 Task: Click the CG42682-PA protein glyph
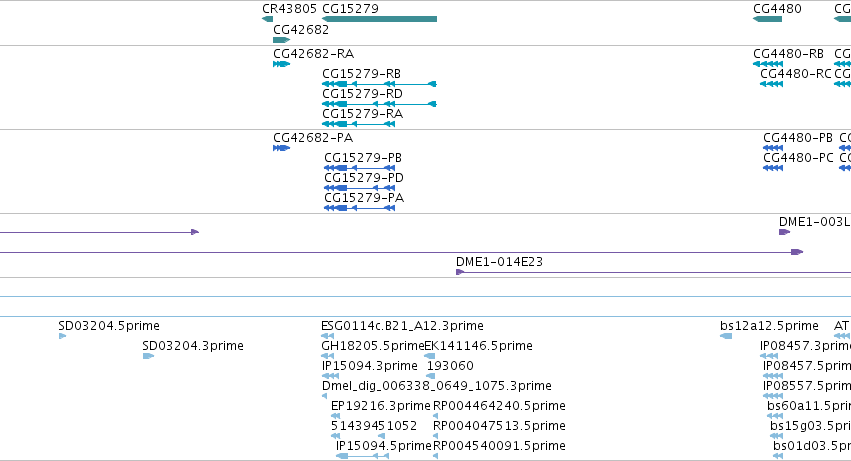click(282, 148)
